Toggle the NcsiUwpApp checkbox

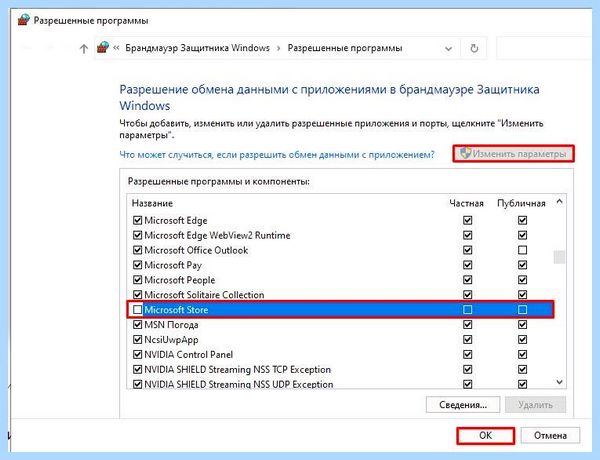coord(137,340)
